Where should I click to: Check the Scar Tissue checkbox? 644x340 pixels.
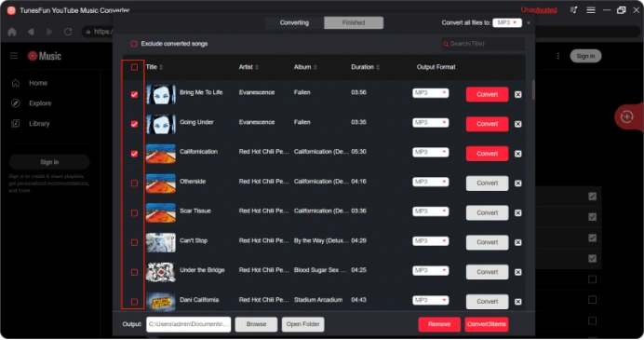click(x=134, y=213)
